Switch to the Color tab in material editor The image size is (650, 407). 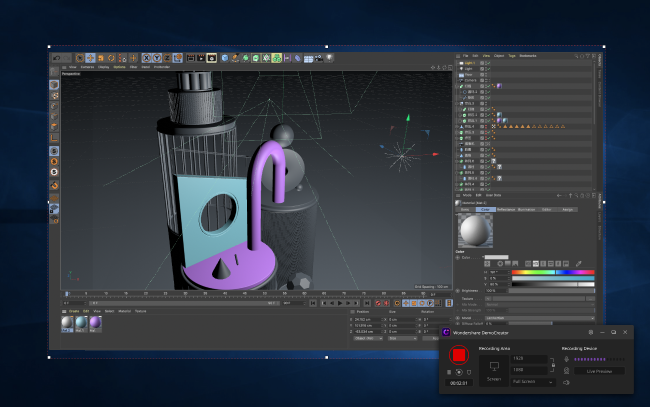click(x=485, y=210)
